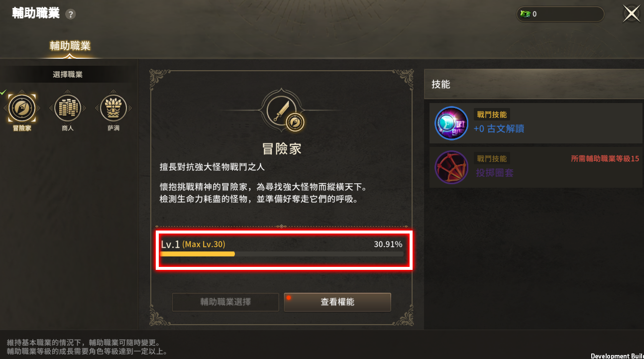This screenshot has height=359, width=644.
Task: Close the 輔助職業 window with X
Action: point(632,14)
